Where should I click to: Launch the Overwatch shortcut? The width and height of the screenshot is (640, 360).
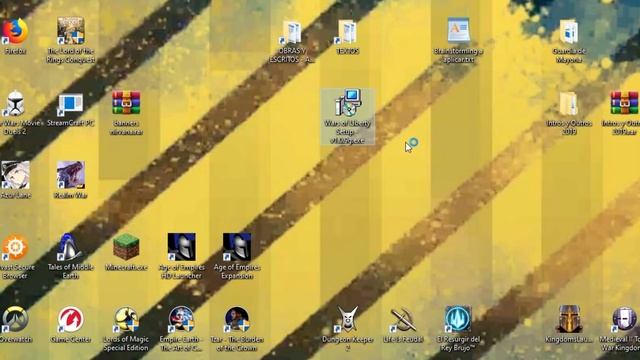(15, 319)
